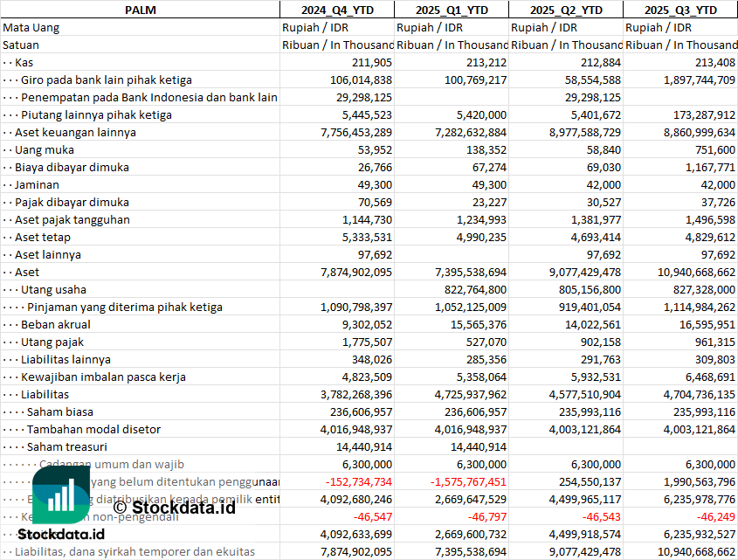Click red value -1,575,767,451
This screenshot has height=560, width=738.
(x=468, y=481)
